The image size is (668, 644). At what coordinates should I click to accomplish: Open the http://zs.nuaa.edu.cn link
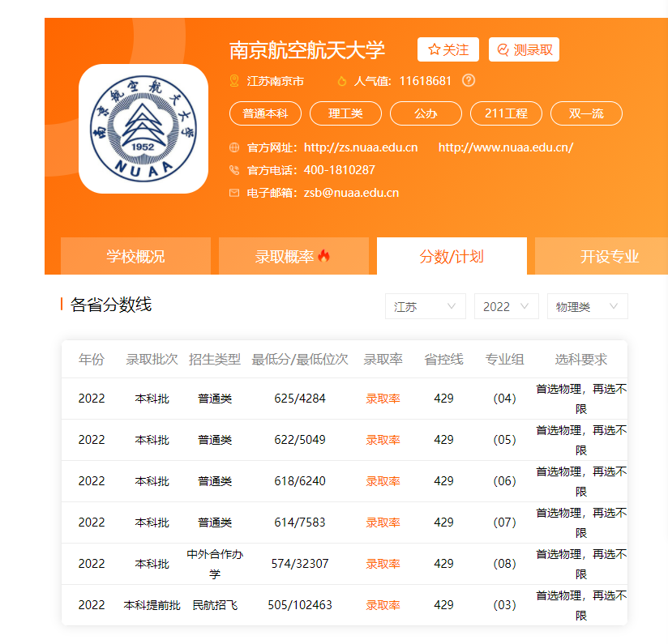click(361, 147)
